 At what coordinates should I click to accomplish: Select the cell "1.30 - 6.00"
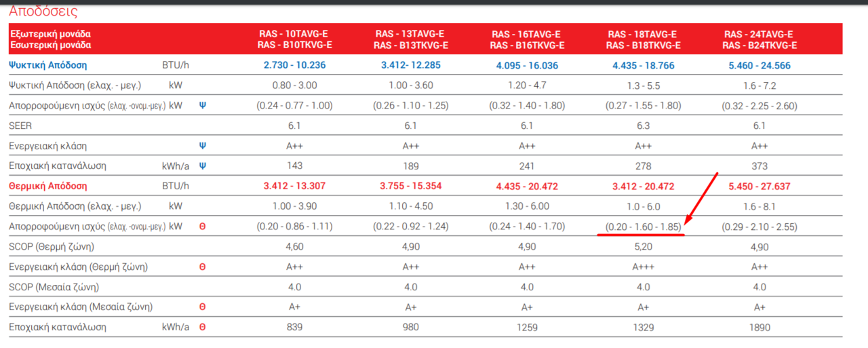coord(527,206)
